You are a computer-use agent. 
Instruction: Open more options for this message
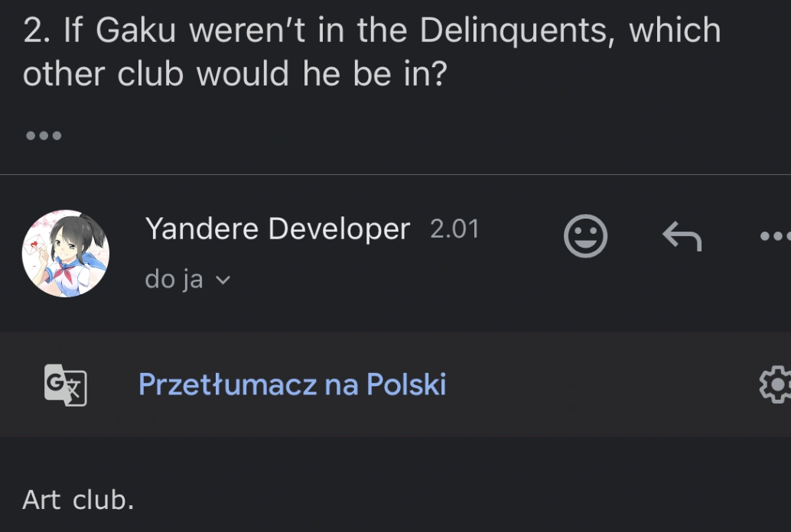pyautogui.click(x=776, y=236)
